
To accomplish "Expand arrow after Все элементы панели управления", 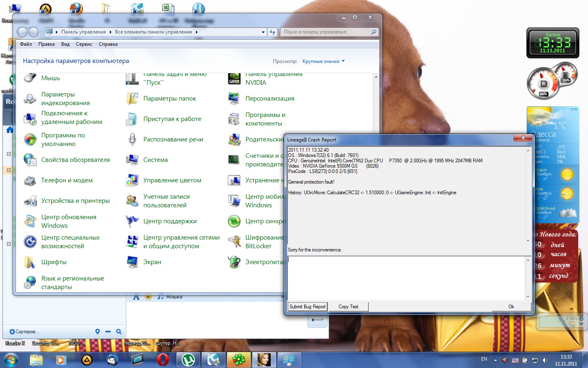I will [197, 32].
